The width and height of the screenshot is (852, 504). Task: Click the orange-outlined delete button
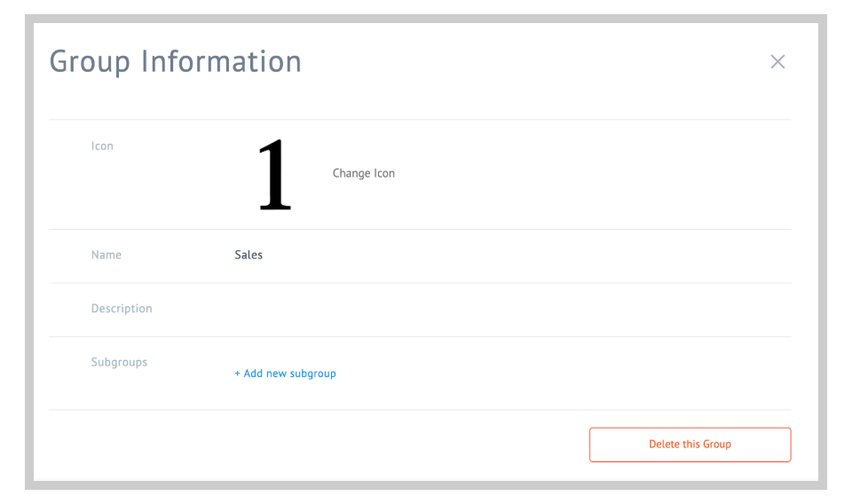pos(690,445)
